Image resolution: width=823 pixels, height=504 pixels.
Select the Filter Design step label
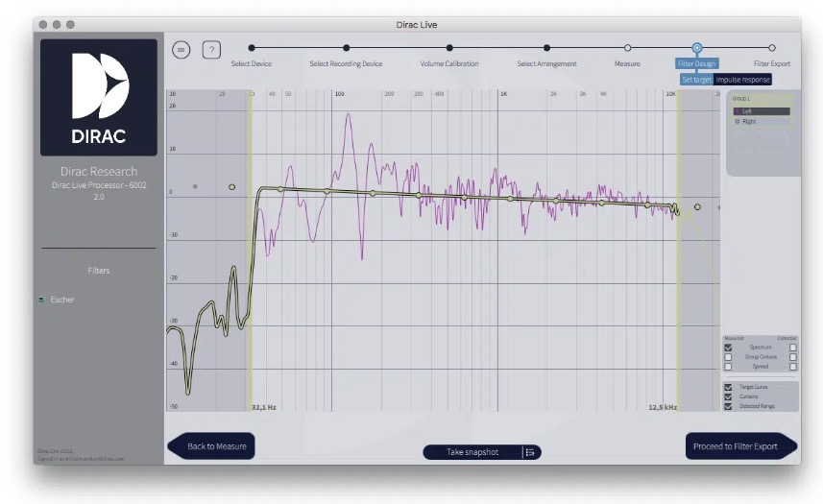(696, 63)
